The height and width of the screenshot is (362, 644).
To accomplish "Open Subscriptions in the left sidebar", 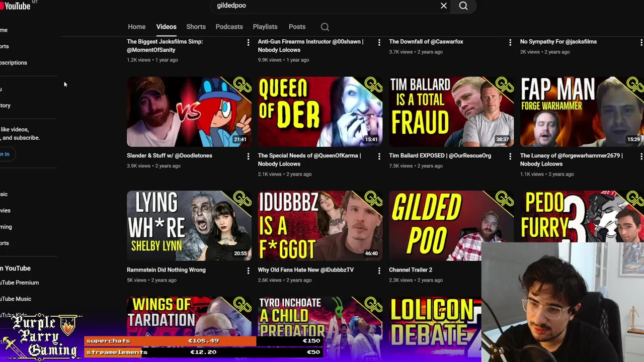I will tap(14, 63).
